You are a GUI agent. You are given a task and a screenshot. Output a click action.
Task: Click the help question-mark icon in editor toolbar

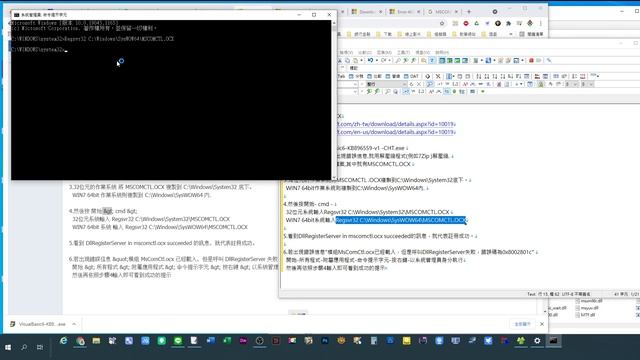click(x=432, y=60)
